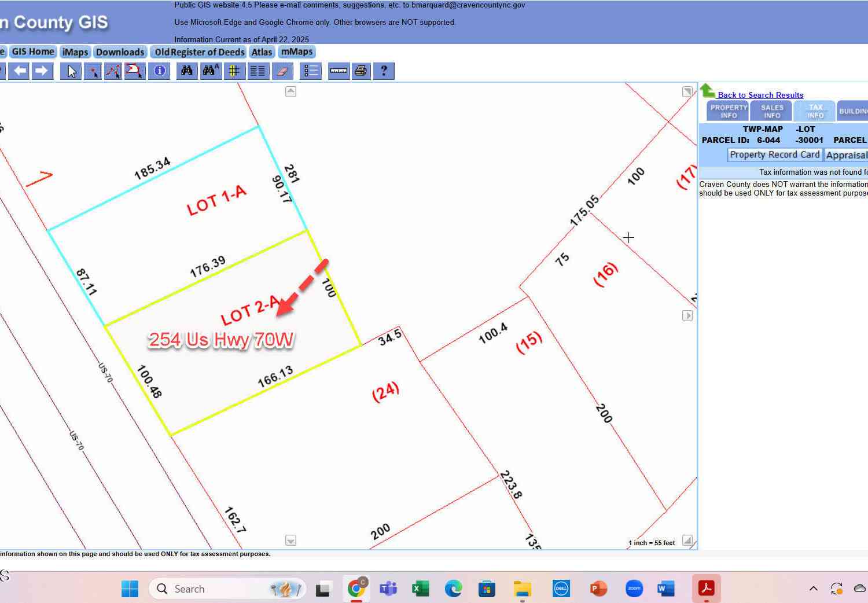Click parcel label (15) on map
The image size is (868, 603).
pyautogui.click(x=529, y=342)
